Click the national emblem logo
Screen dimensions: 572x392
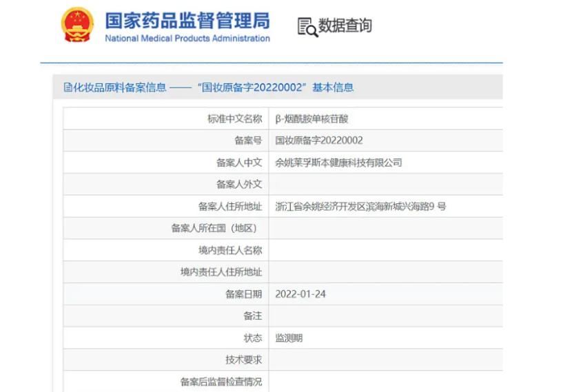[77, 26]
